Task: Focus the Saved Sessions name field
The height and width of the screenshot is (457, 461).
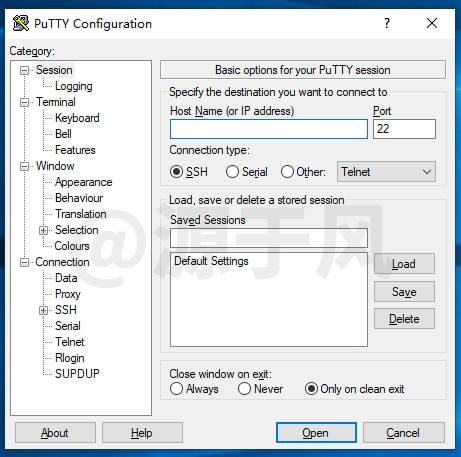Action: (269, 238)
